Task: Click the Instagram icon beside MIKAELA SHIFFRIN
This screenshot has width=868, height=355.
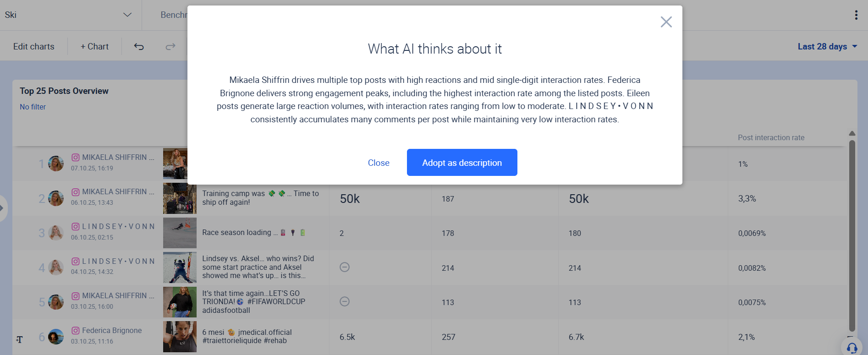Action: pyautogui.click(x=74, y=157)
